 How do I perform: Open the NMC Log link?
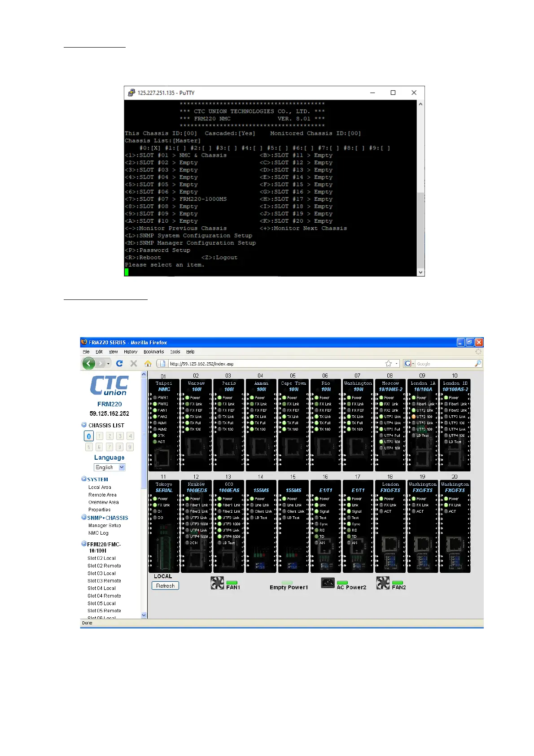pos(98,533)
